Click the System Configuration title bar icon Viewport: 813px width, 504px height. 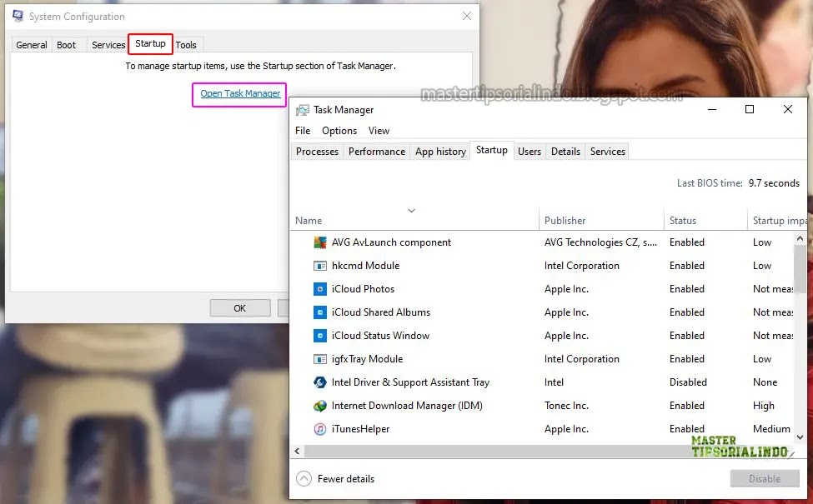[x=18, y=16]
